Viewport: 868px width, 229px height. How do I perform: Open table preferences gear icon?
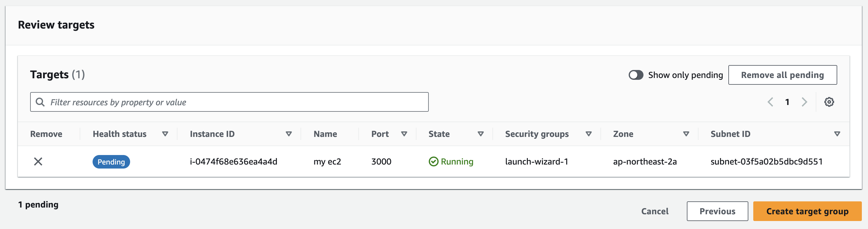(x=829, y=102)
